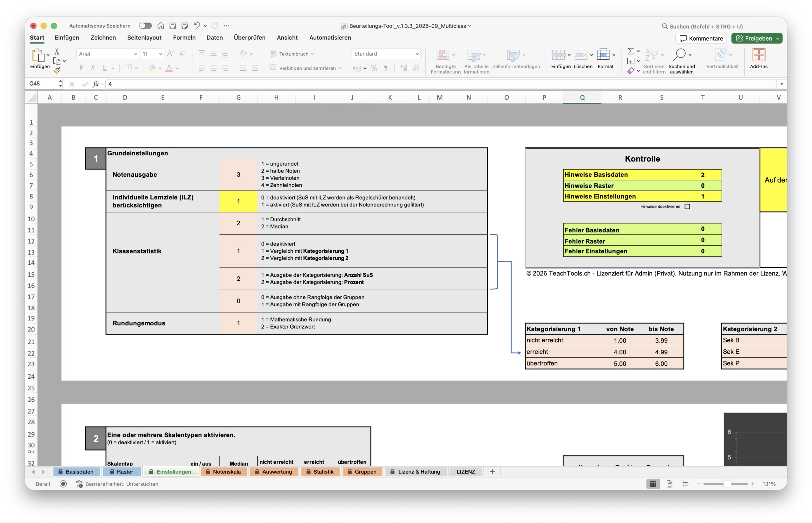The width and height of the screenshot is (812, 523).
Task: Expand the formula bar chevron
Action: (782, 84)
